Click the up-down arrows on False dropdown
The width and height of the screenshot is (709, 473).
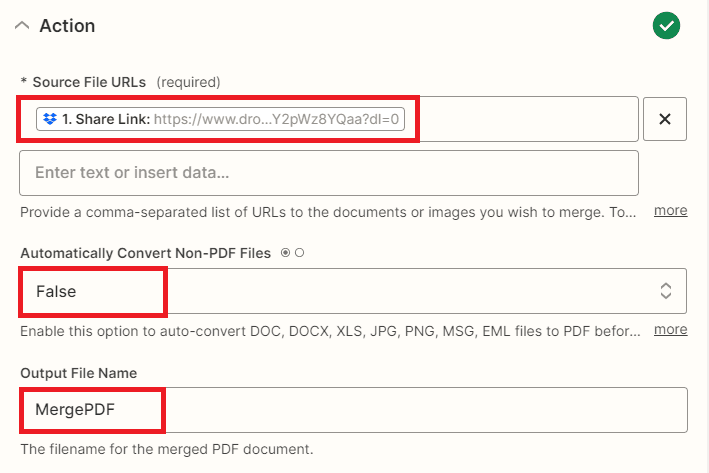point(666,292)
